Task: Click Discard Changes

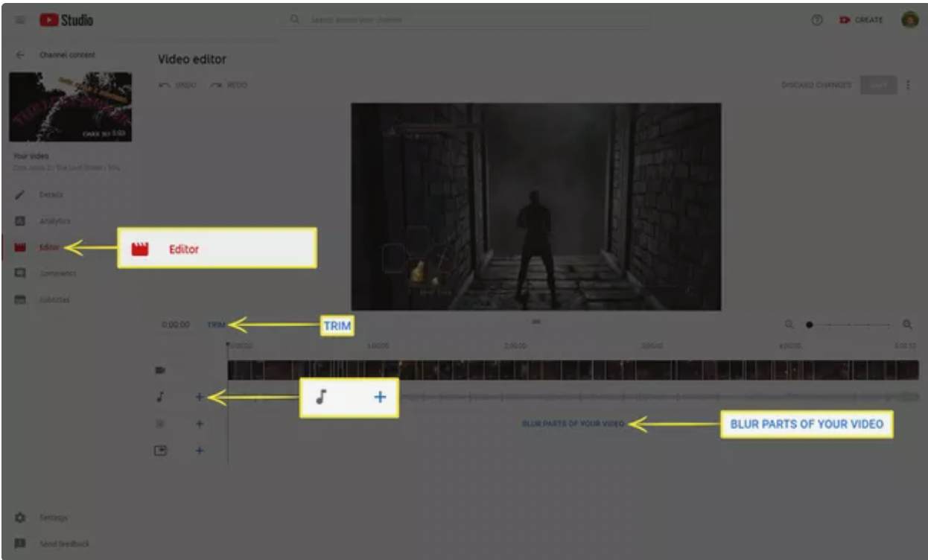Action: point(816,85)
